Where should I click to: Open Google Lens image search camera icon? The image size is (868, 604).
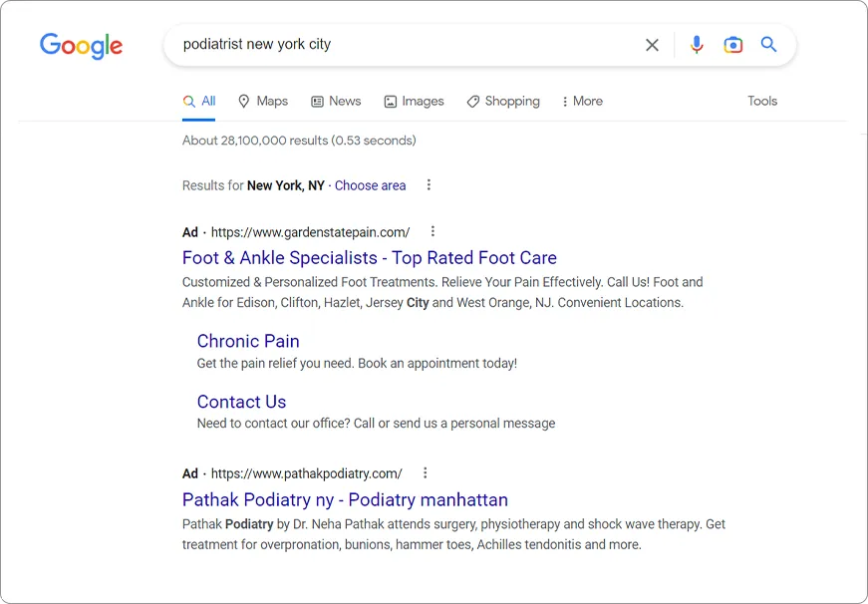click(732, 45)
